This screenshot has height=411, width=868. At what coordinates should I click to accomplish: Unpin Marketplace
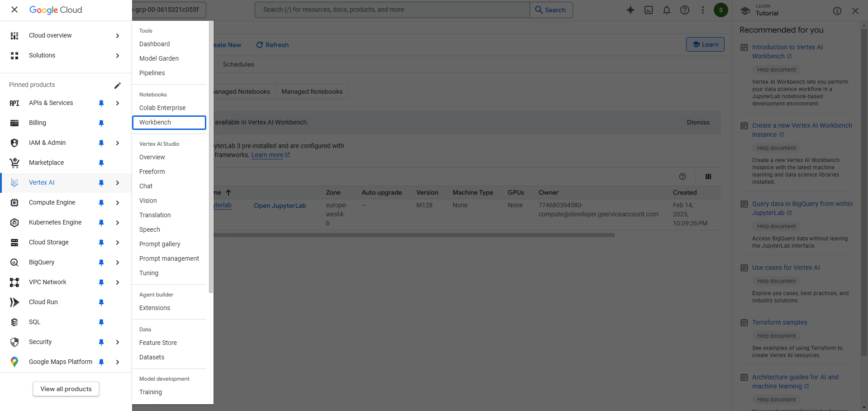(x=101, y=163)
